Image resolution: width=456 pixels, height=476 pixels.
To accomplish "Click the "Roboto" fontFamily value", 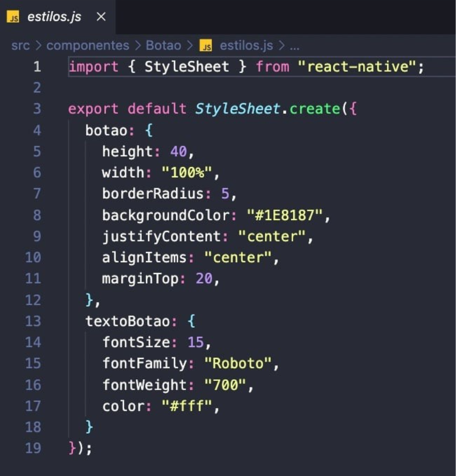I will [238, 364].
